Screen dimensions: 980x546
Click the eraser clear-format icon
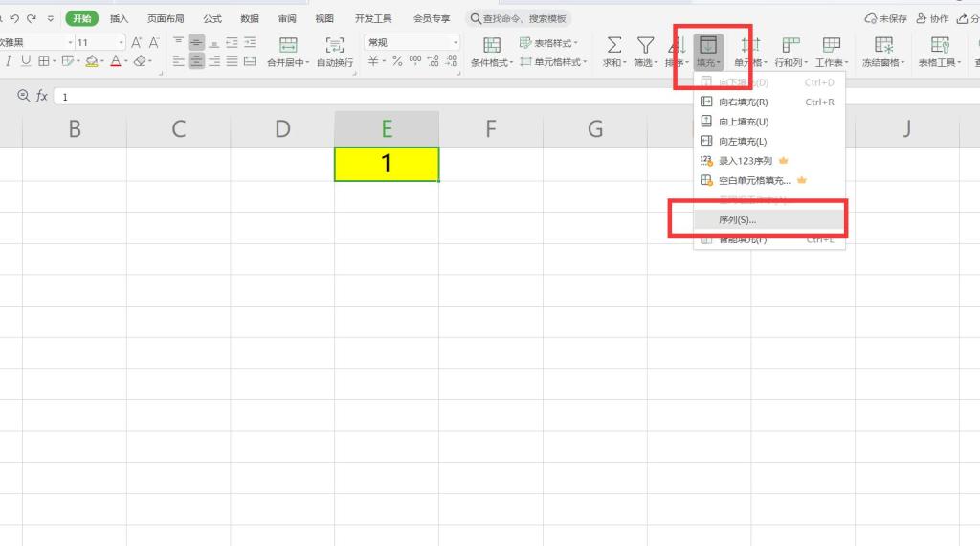pyautogui.click(x=140, y=61)
